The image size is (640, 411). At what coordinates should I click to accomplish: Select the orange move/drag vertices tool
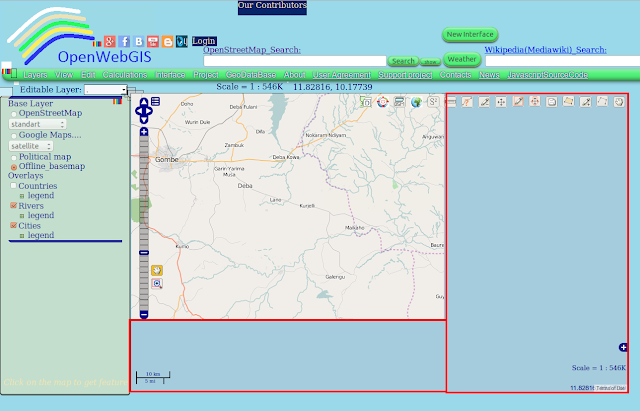535,102
